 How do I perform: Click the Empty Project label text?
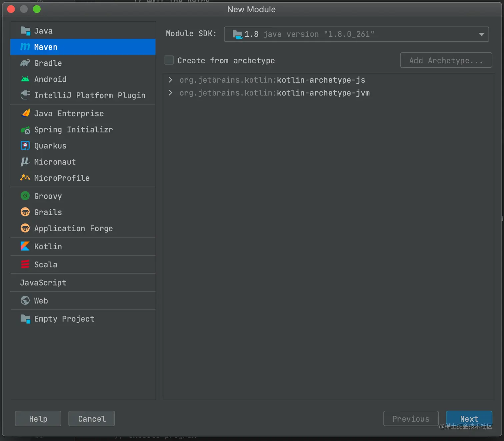(64, 319)
